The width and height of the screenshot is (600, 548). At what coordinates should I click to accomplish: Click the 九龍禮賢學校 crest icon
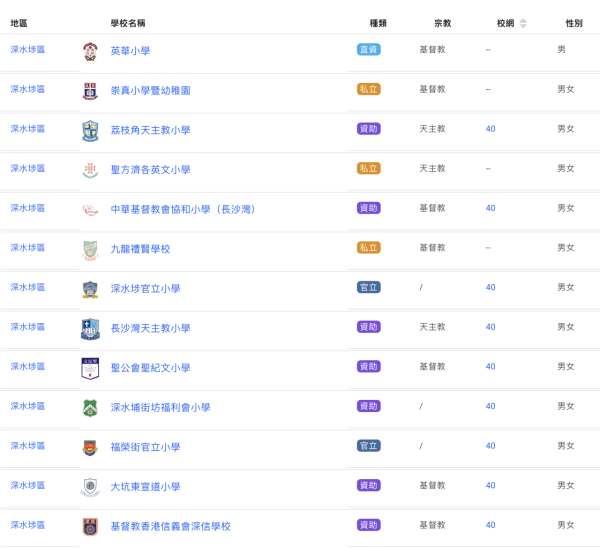click(90, 250)
